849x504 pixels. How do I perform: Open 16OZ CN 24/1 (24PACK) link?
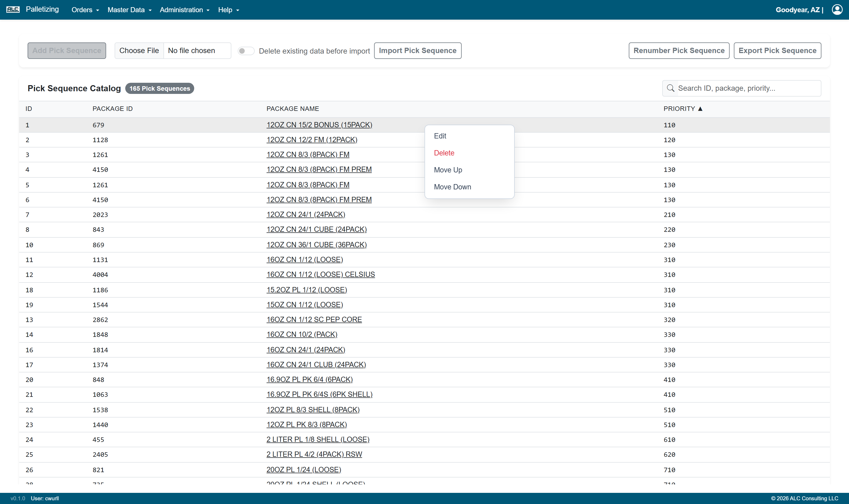pos(306,349)
